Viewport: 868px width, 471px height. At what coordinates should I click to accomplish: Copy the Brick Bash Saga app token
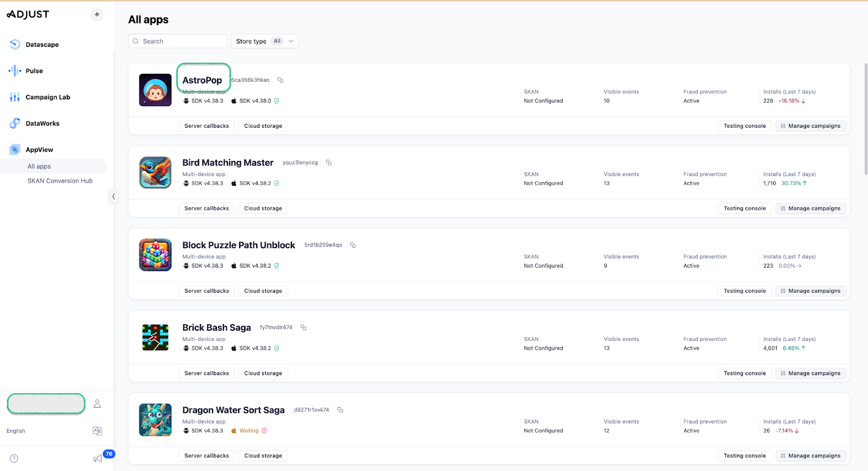pos(304,327)
